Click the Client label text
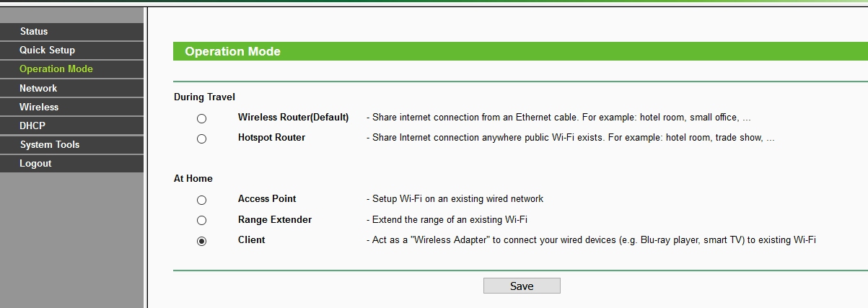 click(x=251, y=239)
